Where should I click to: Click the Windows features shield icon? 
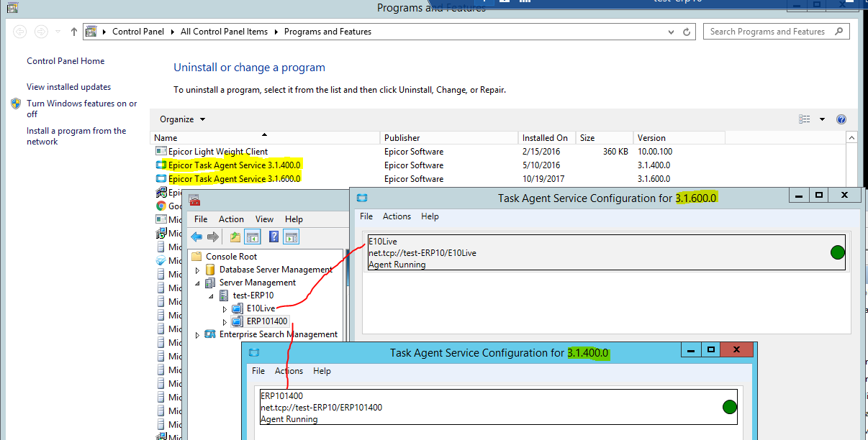[16, 104]
